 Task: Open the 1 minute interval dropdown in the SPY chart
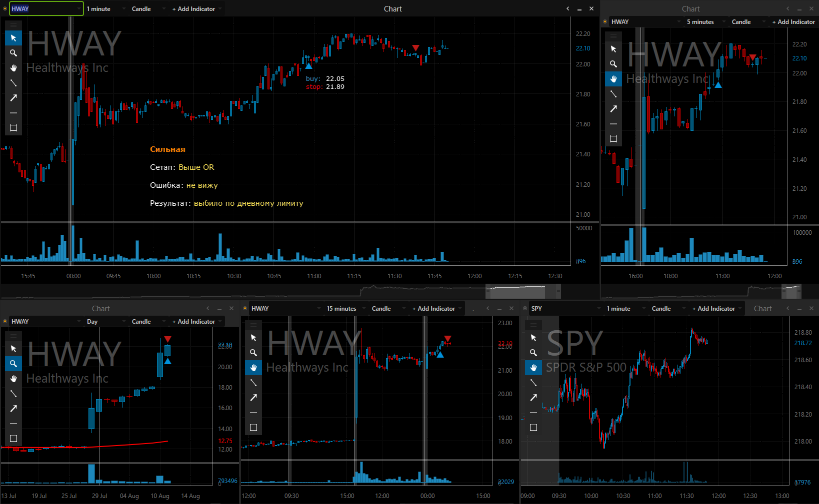(x=625, y=308)
